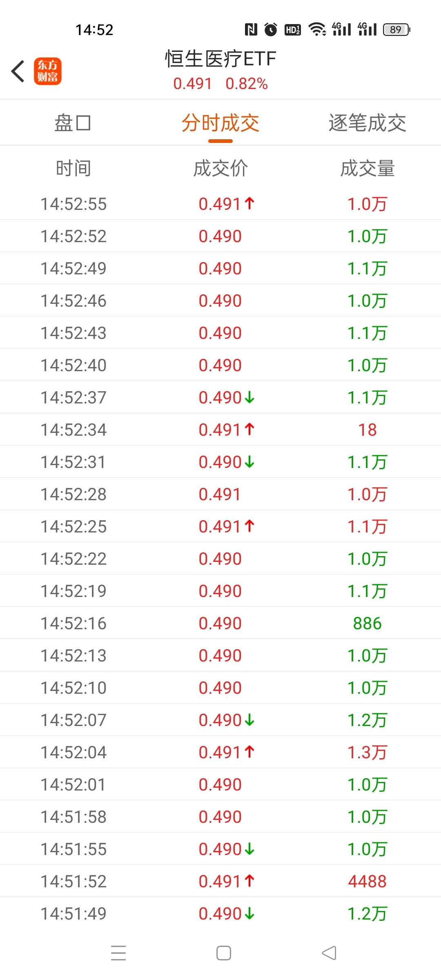The width and height of the screenshot is (441, 980).
Task: Tap the 时间 column header
Action: pos(73,168)
